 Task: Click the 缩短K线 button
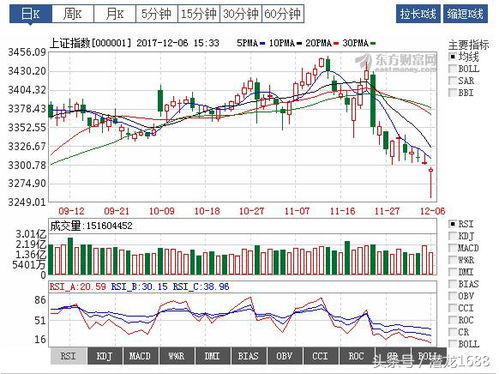[465, 14]
